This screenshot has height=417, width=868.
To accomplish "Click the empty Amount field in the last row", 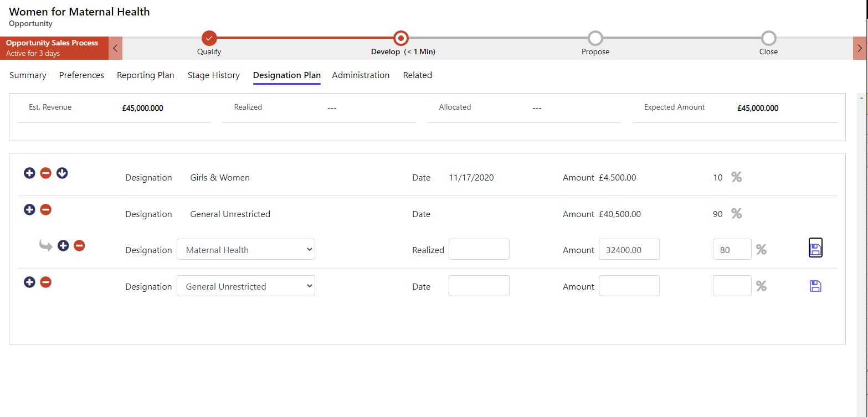I will tap(629, 286).
